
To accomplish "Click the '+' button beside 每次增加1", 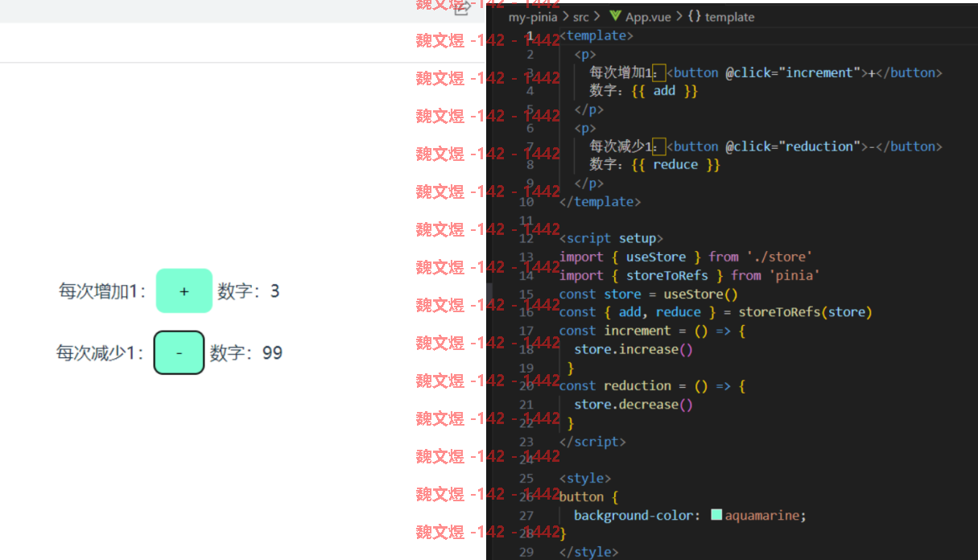I will click(x=184, y=290).
